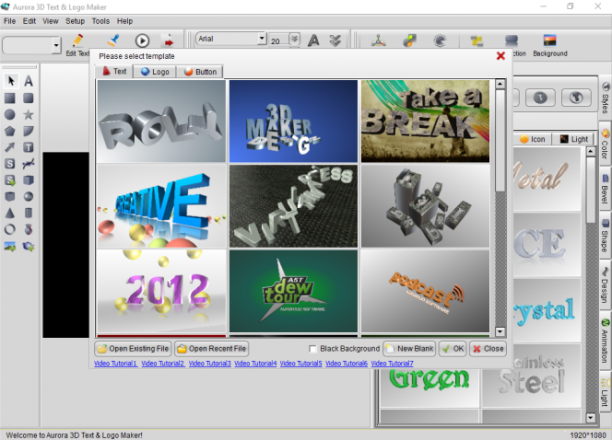The height and width of the screenshot is (440, 612).
Task: Open the Setup menu
Action: 75,21
